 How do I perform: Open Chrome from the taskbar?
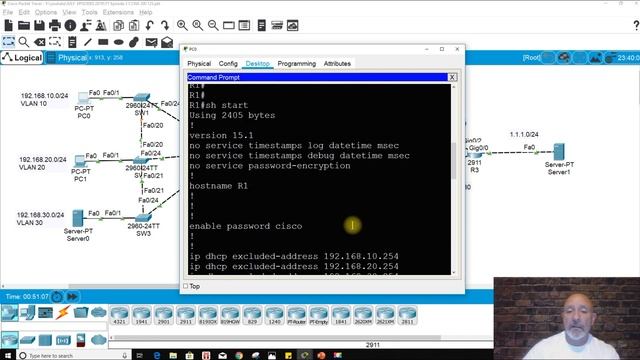[x=239, y=356]
